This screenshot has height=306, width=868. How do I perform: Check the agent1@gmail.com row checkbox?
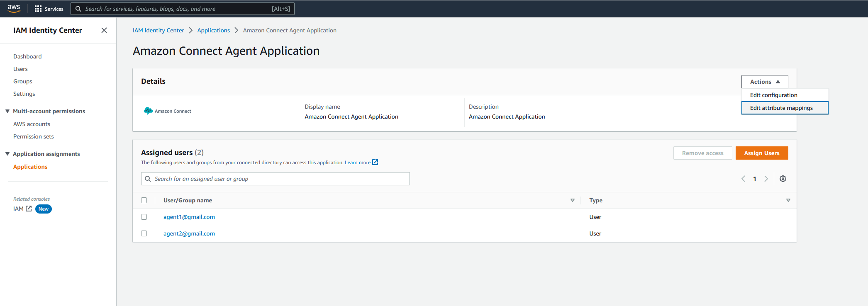(144, 217)
